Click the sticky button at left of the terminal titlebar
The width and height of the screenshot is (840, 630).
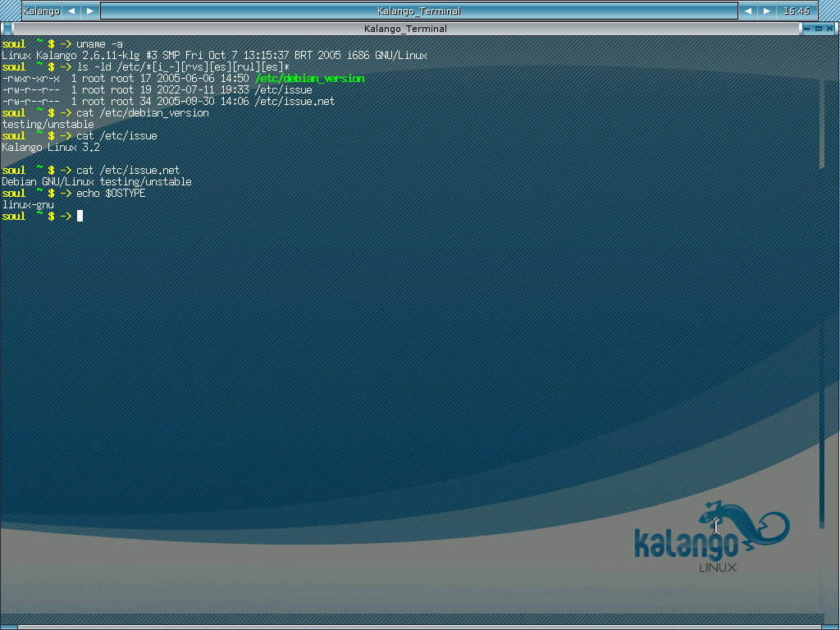[7, 29]
